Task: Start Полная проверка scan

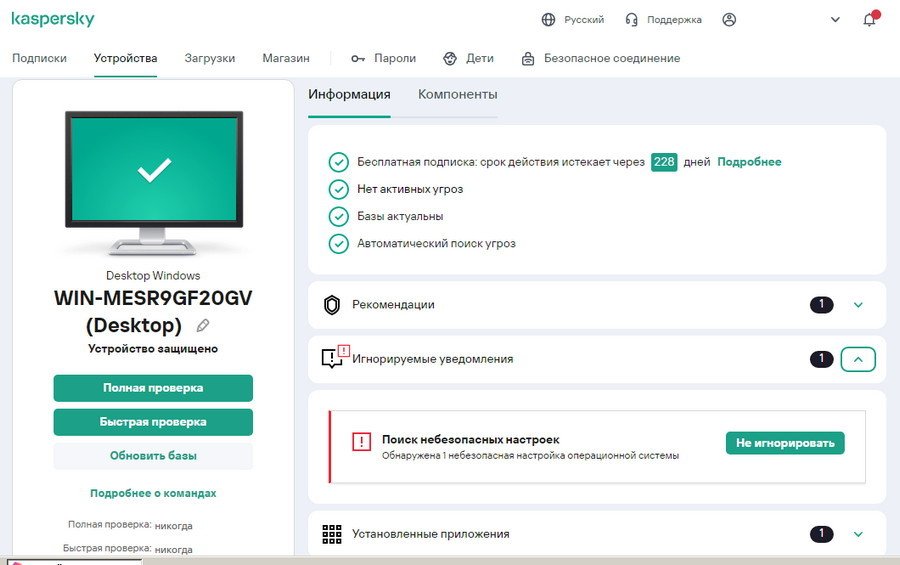Action: click(x=153, y=388)
